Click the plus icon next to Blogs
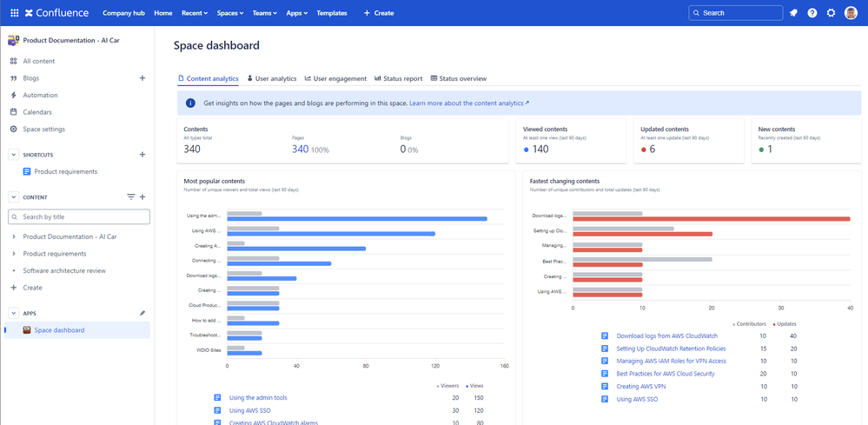868x425 pixels. pyautogui.click(x=142, y=78)
